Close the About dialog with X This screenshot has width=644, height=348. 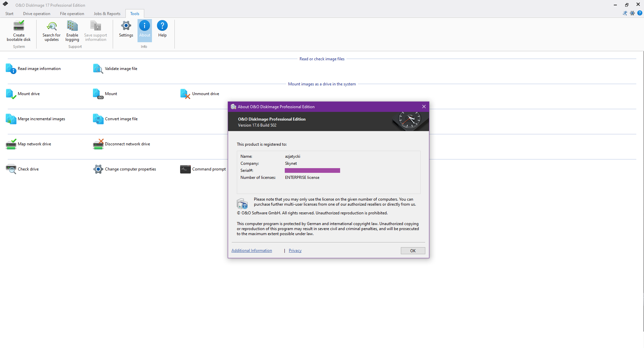point(424,107)
